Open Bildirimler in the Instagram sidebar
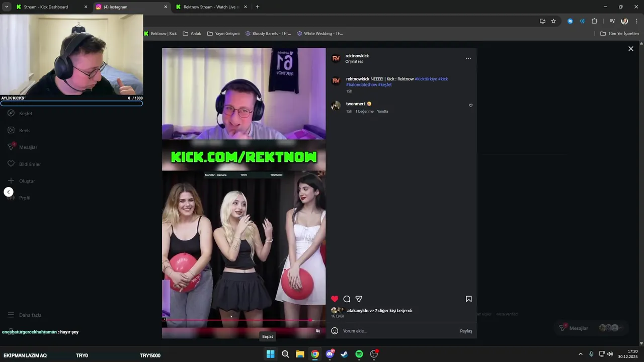Screen dimensions: 644x362 click(24, 164)
